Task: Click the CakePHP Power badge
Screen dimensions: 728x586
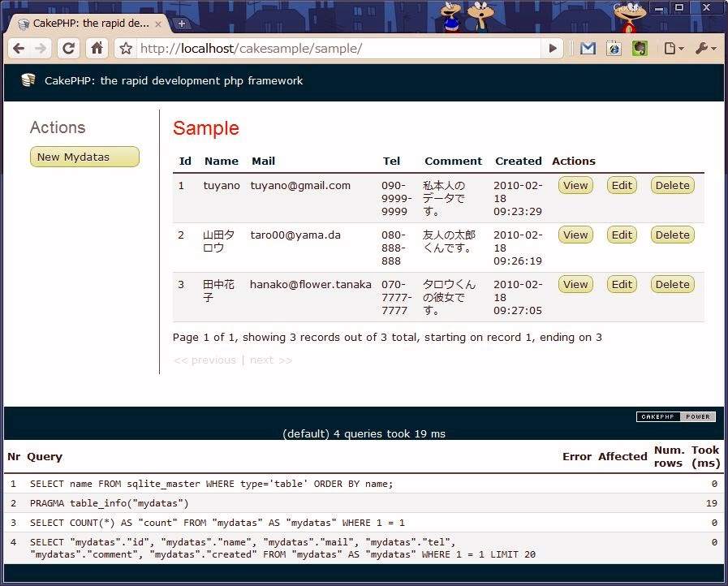Action: click(x=675, y=416)
